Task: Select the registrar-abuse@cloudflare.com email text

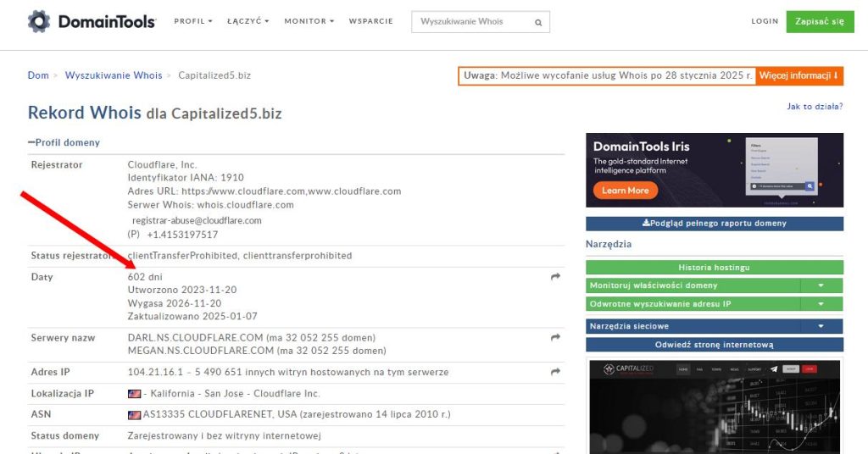Action: (x=197, y=220)
